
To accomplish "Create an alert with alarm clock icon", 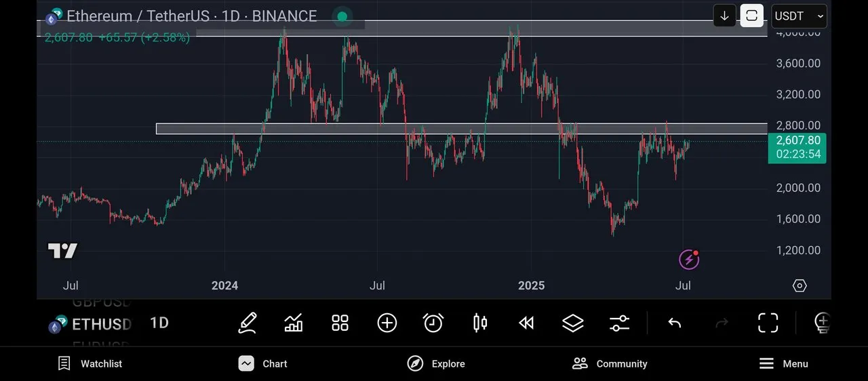I will [433, 323].
